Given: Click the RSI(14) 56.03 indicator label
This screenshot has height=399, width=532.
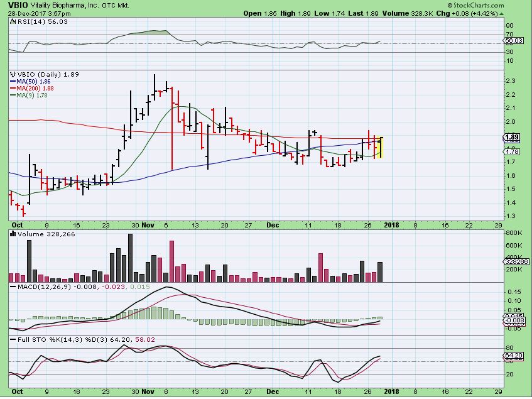Looking at the screenshot, I should [41, 21].
